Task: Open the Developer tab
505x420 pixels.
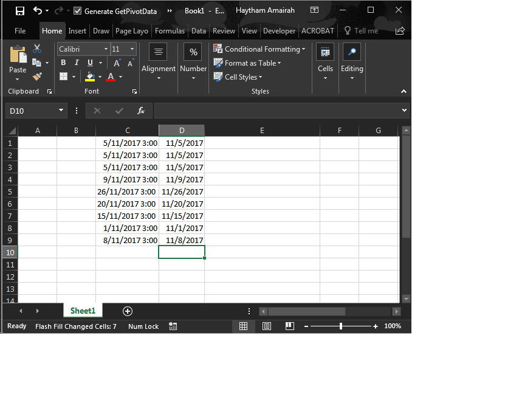Action: point(279,31)
